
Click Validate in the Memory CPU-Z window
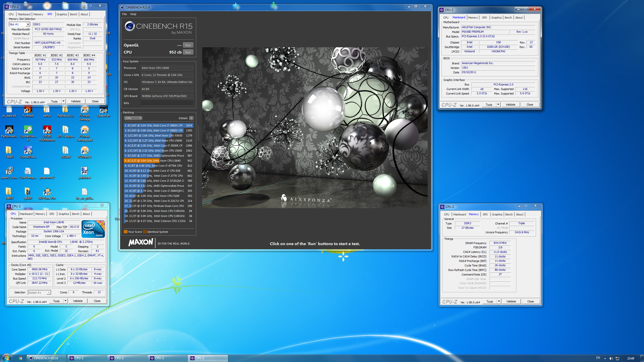click(x=511, y=301)
